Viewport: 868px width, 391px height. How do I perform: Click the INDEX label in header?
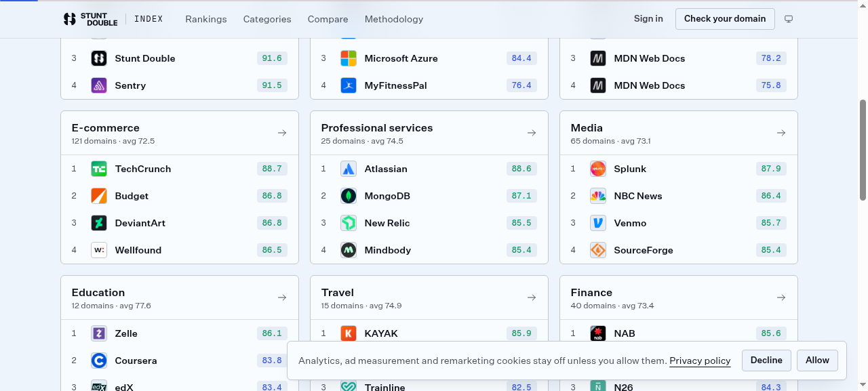click(149, 19)
